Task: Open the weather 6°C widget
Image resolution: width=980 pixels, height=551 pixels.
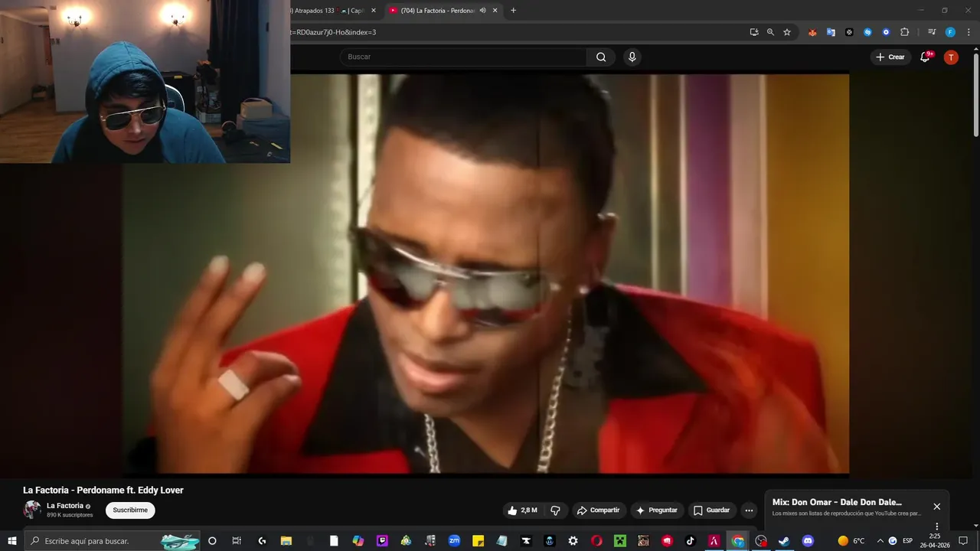Action: click(x=851, y=541)
